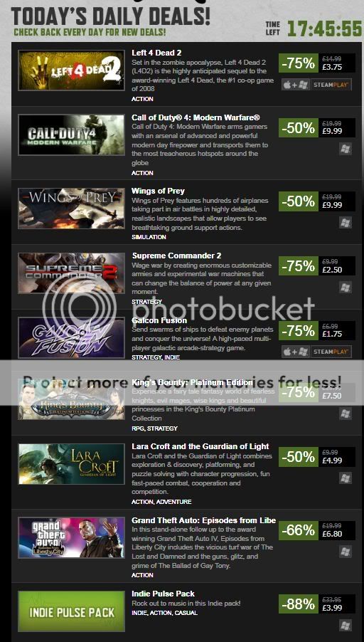Screen dimensions: 364x642
Task: Click the Windows icon for Lara Croft deal
Action: [346, 478]
